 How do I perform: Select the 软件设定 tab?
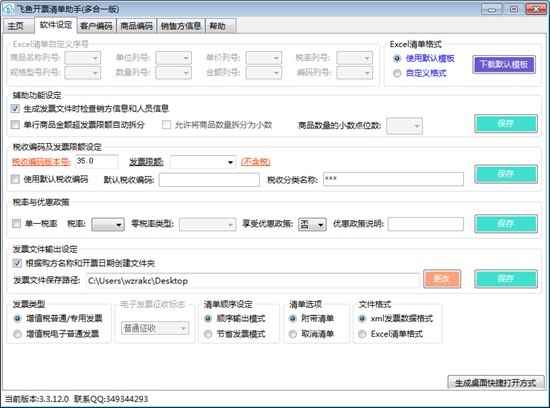(56, 25)
